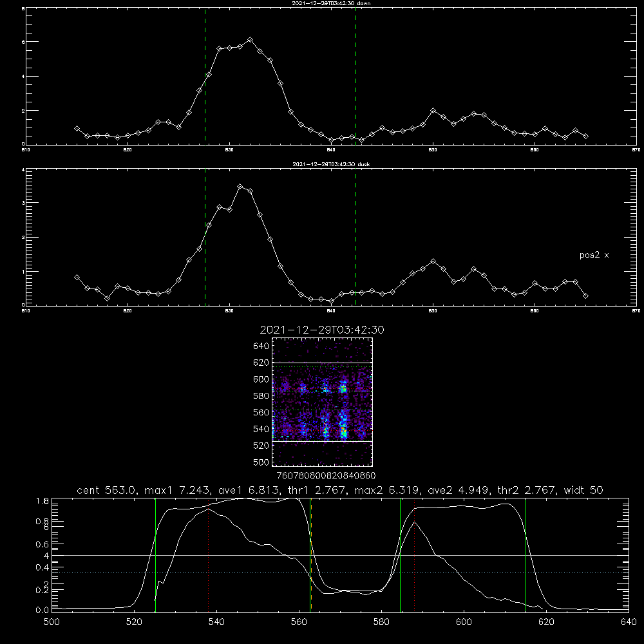The width and height of the screenshot is (644, 644).
Task: Click the green solid boundary line near 585
Action: 400,555
